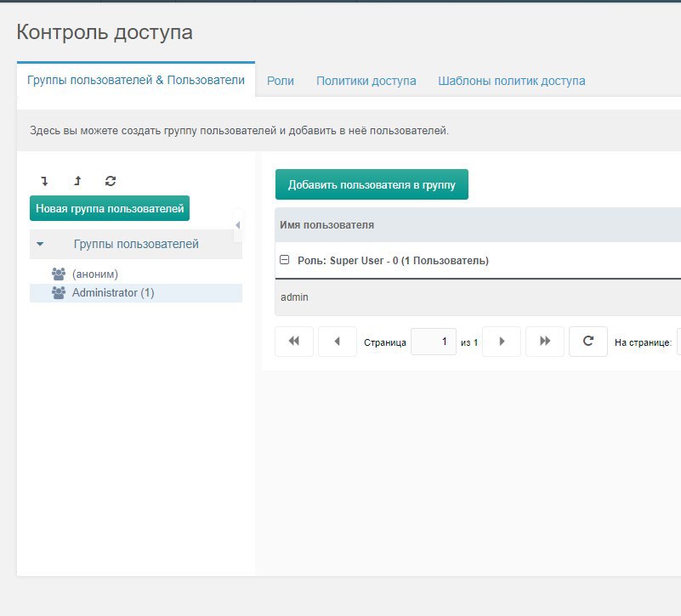Go to first page of users
This screenshot has width=681, height=616.
click(294, 342)
